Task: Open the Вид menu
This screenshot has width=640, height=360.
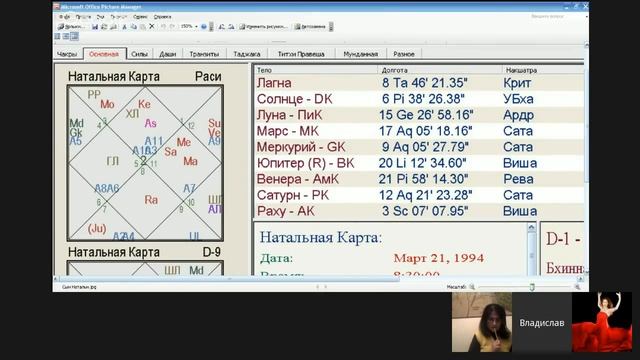Action: point(100,17)
